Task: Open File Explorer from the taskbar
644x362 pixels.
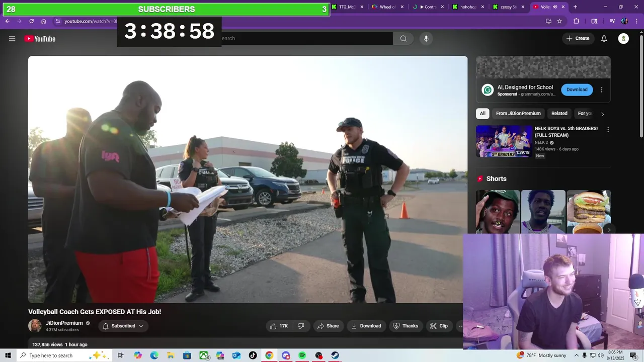Action: pyautogui.click(x=171, y=355)
